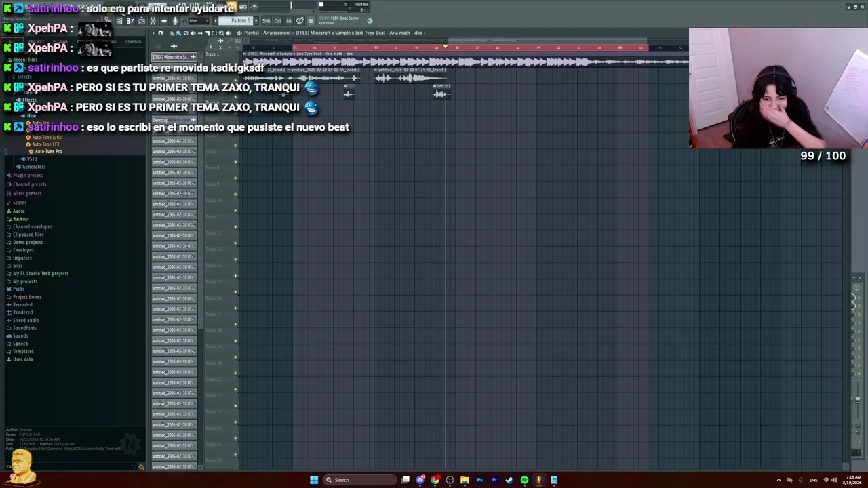Open Photoshop from the taskbar
The image size is (868, 488).
pos(479,480)
